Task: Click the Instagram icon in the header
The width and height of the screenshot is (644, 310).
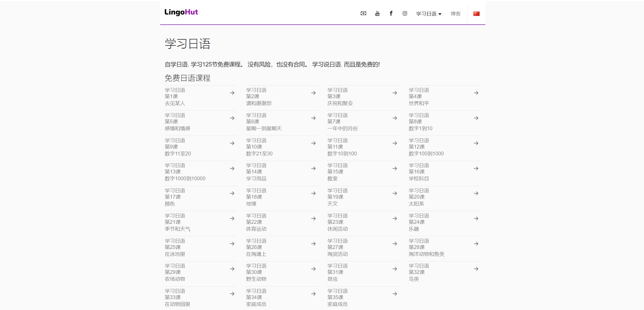Action: pos(405,13)
